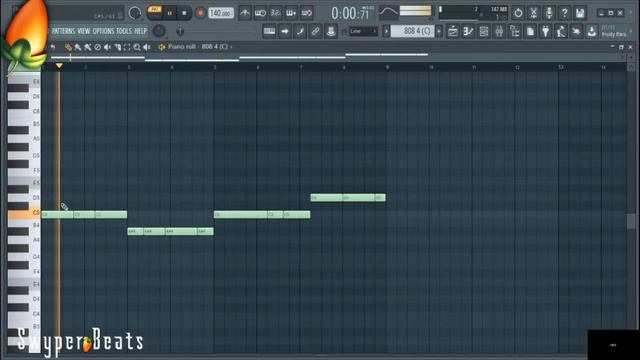
Task: Toggle the recording countdown
Action: [276, 13]
